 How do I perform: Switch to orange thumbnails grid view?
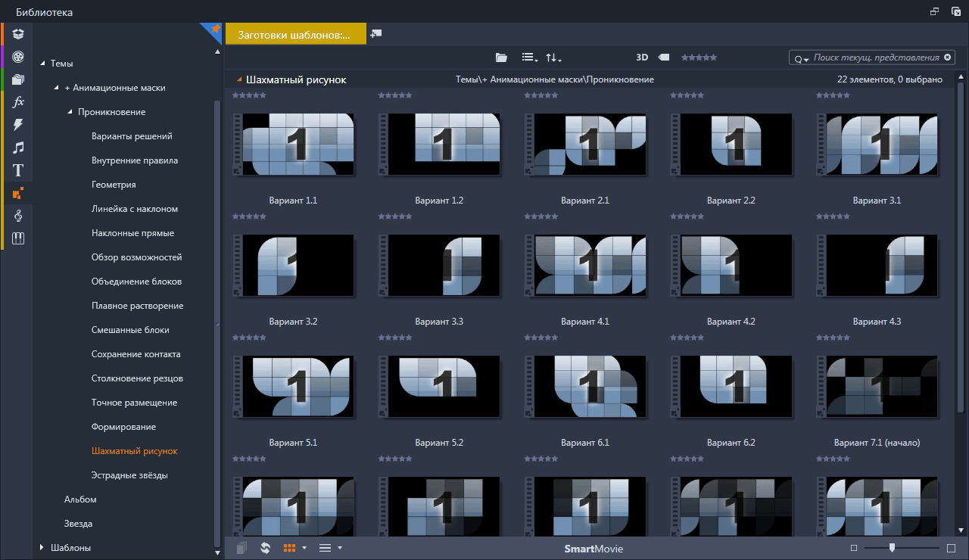coord(289,548)
